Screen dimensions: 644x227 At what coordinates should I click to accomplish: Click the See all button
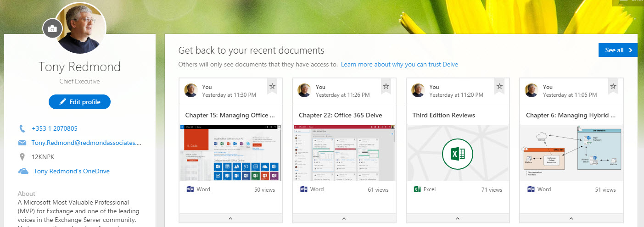click(x=618, y=50)
